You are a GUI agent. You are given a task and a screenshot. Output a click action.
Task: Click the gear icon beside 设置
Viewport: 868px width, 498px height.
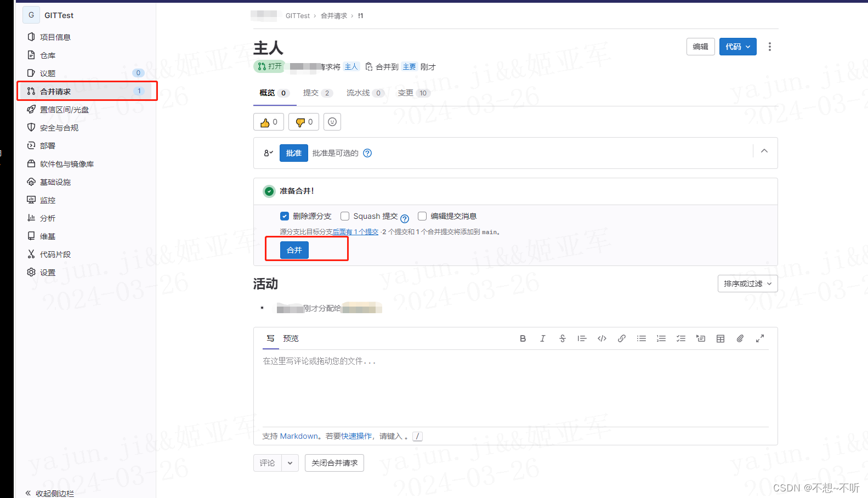pos(31,273)
